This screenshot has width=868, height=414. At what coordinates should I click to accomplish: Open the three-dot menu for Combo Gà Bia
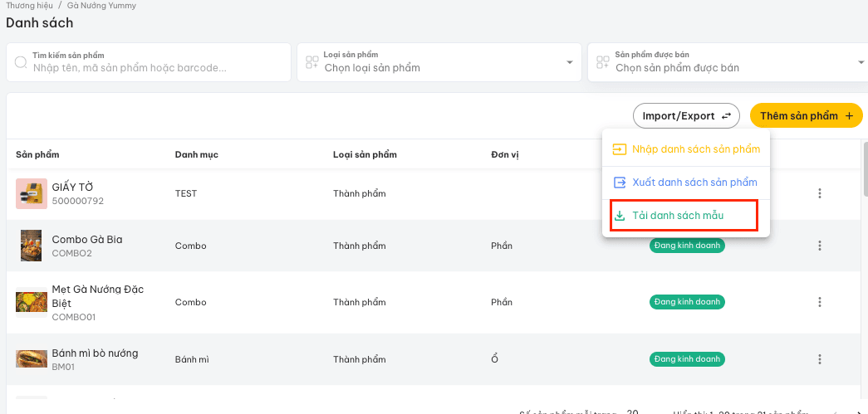tap(820, 246)
